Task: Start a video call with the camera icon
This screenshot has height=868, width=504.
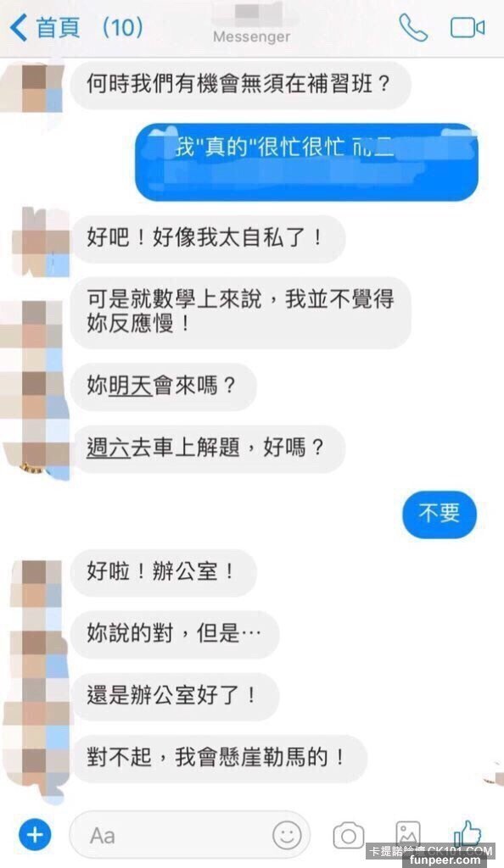Action: (467, 28)
